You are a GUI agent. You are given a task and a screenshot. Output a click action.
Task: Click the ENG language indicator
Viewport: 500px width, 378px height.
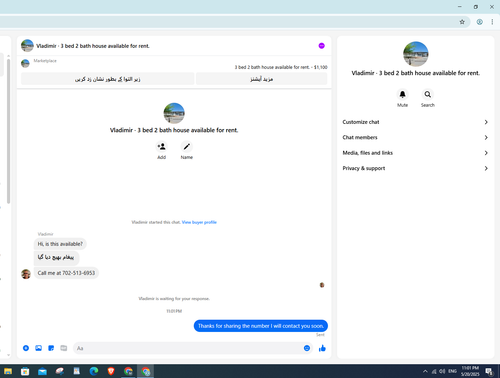[452, 371]
